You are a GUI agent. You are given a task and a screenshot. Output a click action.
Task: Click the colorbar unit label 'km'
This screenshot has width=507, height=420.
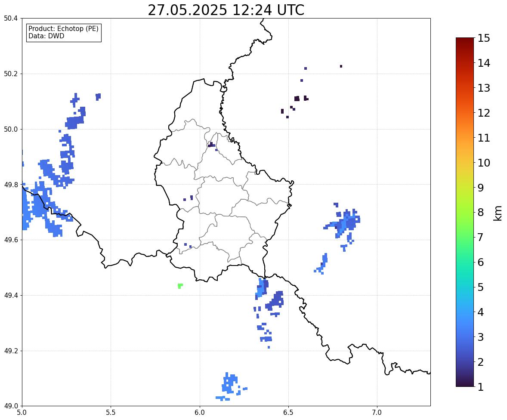click(x=498, y=213)
